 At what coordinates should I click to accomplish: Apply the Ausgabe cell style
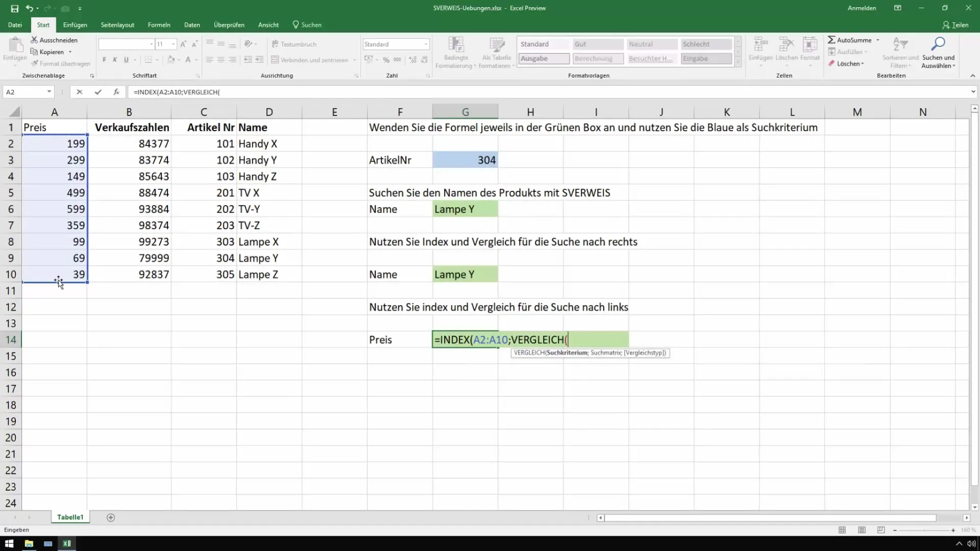point(544,59)
